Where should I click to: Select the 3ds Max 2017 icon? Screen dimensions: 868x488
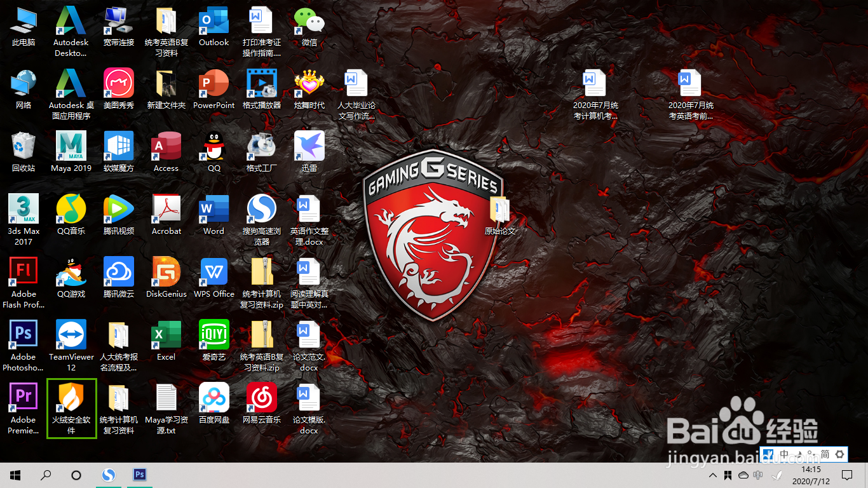click(x=24, y=220)
